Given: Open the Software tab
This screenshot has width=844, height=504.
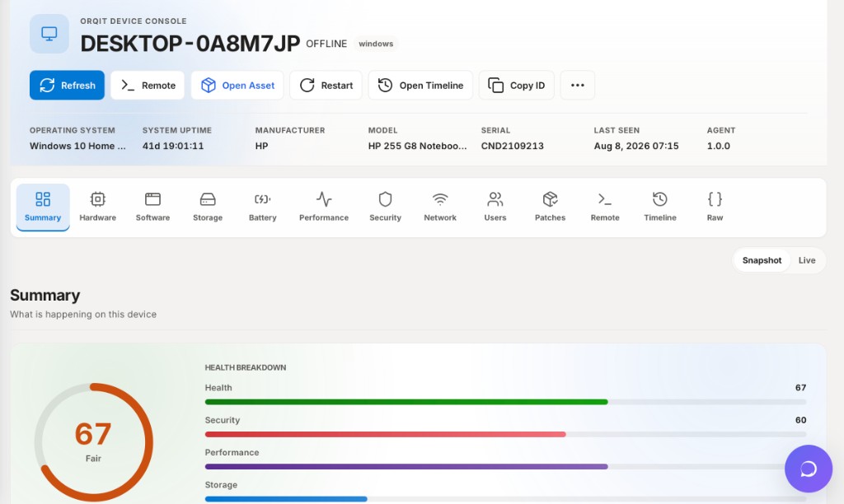Looking at the screenshot, I should pyautogui.click(x=152, y=207).
